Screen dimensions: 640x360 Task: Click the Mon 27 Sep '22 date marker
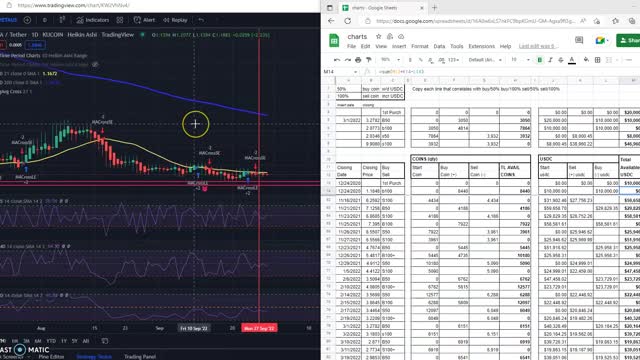[259, 328]
